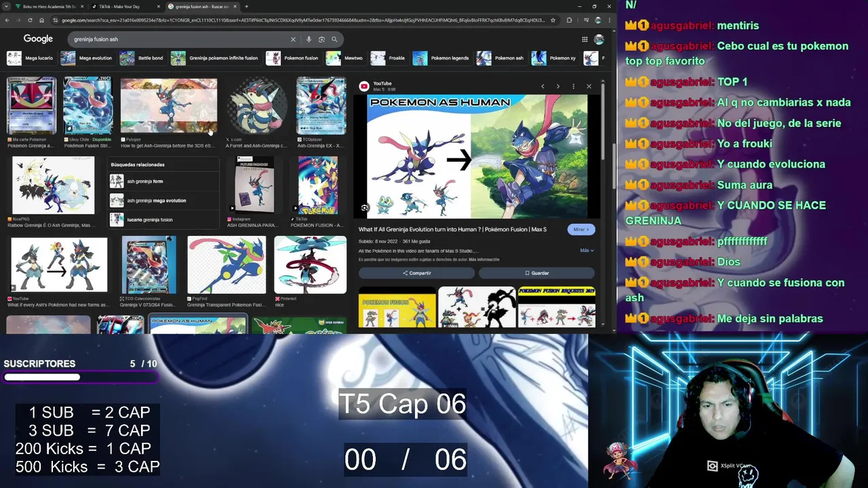Viewport: 868px width, 488px height.
Task: Filter by the Pokemon xy chip
Action: 554,58
